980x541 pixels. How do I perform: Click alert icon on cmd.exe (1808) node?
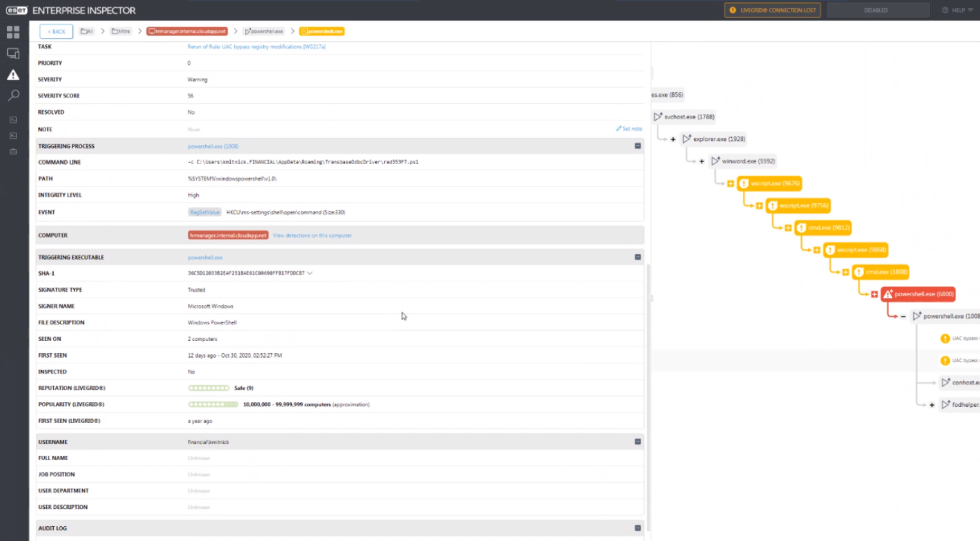click(x=859, y=272)
